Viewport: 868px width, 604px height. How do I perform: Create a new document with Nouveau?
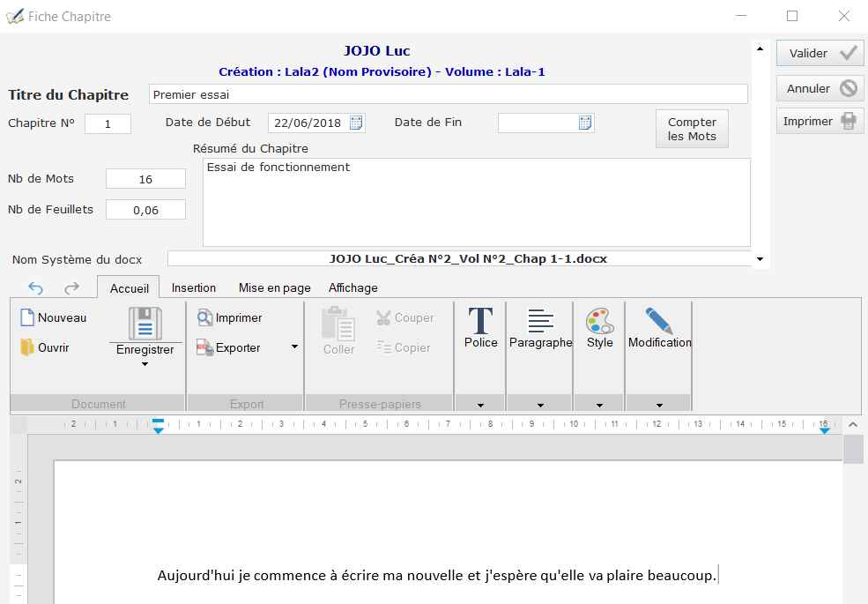[x=27, y=317]
